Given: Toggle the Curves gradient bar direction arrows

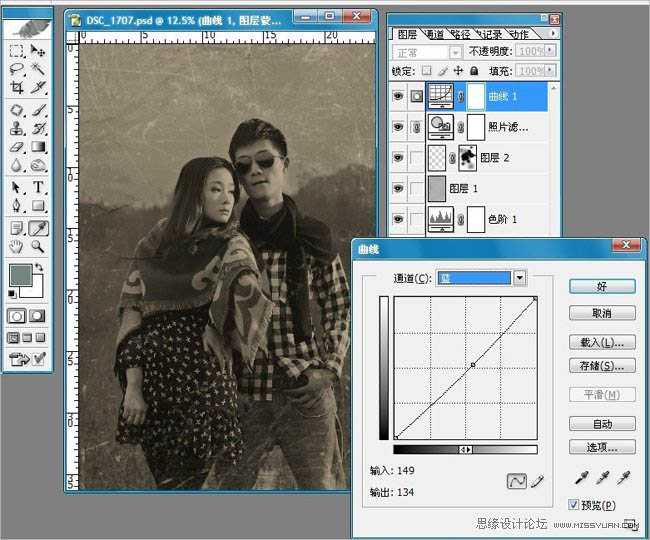Looking at the screenshot, I should pos(465,450).
